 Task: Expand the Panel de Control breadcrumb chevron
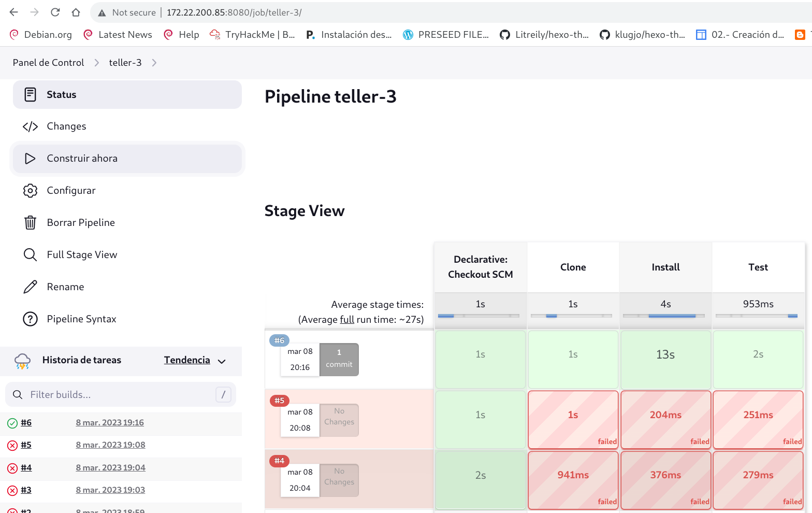pyautogui.click(x=96, y=63)
